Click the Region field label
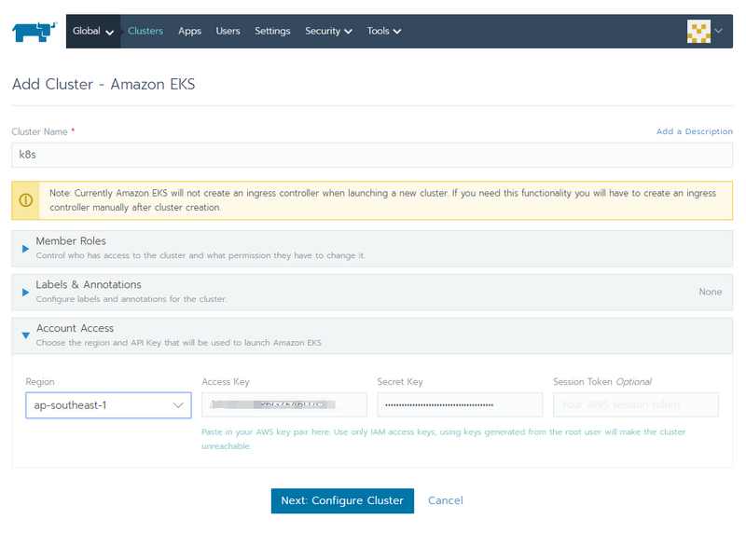 coord(40,382)
